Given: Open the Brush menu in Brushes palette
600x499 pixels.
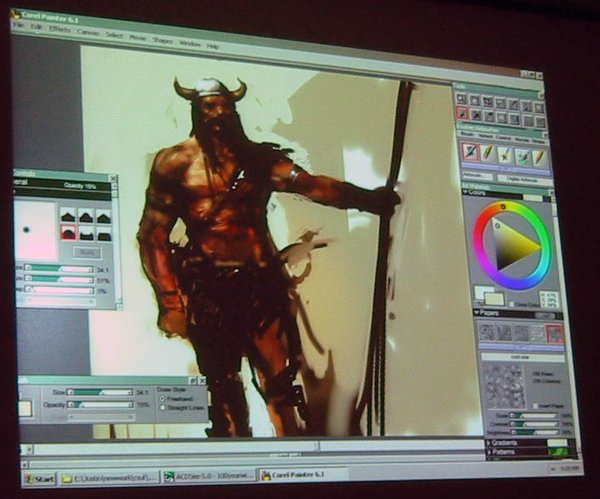Looking at the screenshot, I should 466,134.
